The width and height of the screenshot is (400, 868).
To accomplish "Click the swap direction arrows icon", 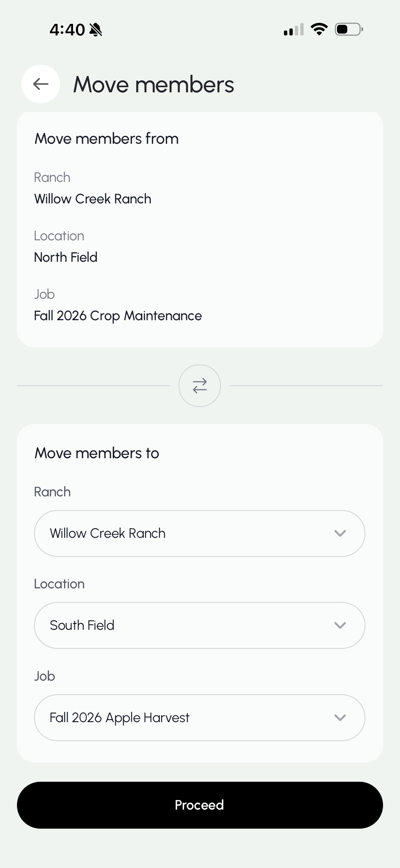I will click(x=200, y=386).
